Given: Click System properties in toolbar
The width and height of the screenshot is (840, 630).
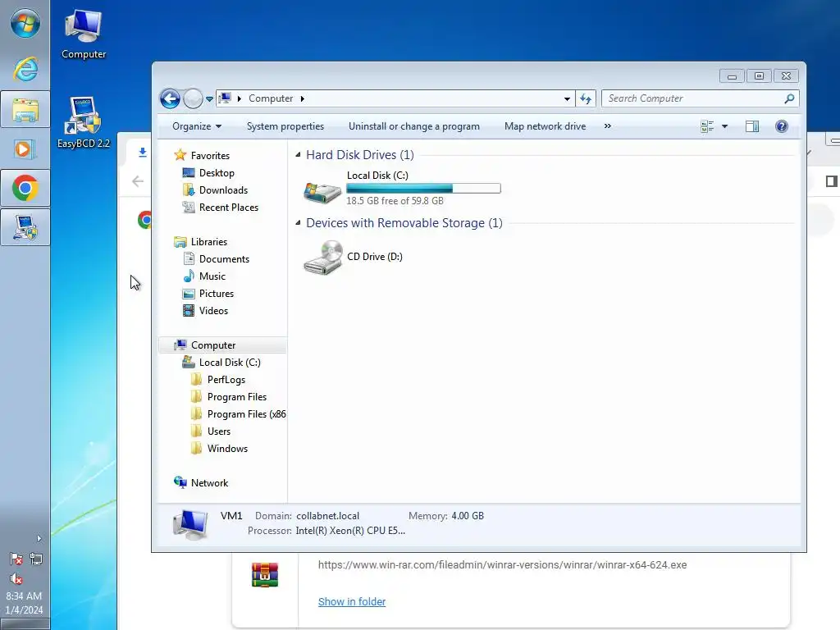Looking at the screenshot, I should pyautogui.click(x=285, y=126).
